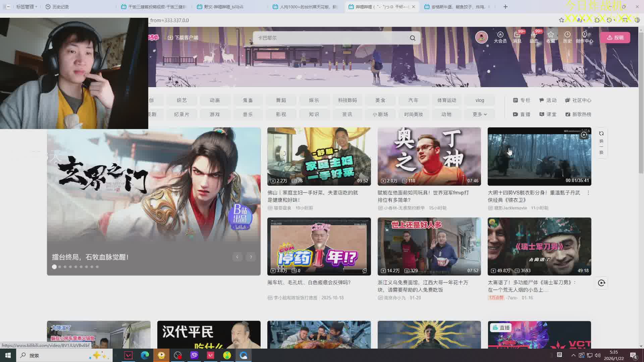The width and height of the screenshot is (644, 362).
Task: Open the three-dot menu beside 锦衣卫 video
Action: click(588, 193)
